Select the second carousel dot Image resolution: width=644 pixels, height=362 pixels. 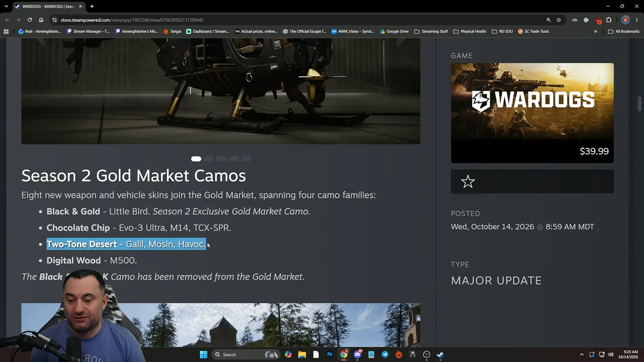(209, 159)
